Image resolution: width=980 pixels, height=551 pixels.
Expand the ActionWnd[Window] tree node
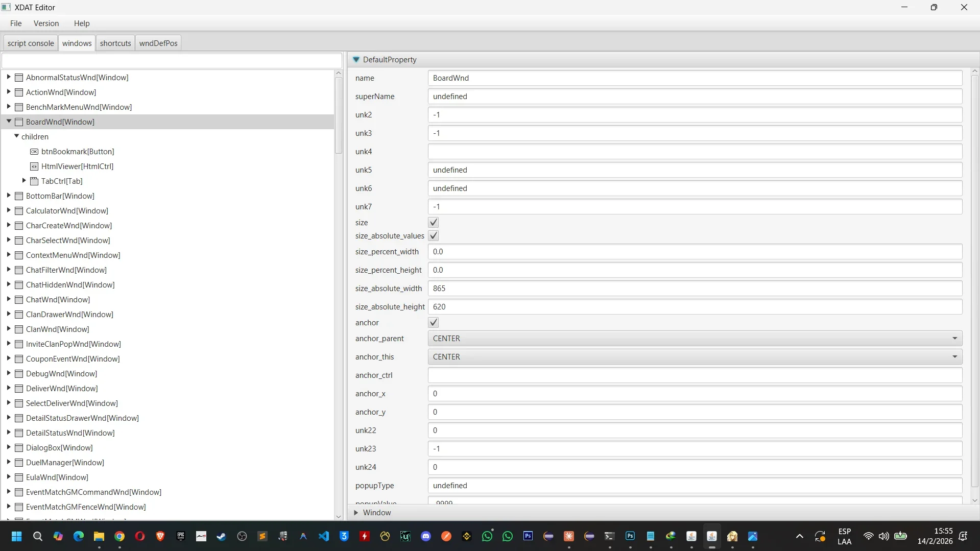coord(9,92)
